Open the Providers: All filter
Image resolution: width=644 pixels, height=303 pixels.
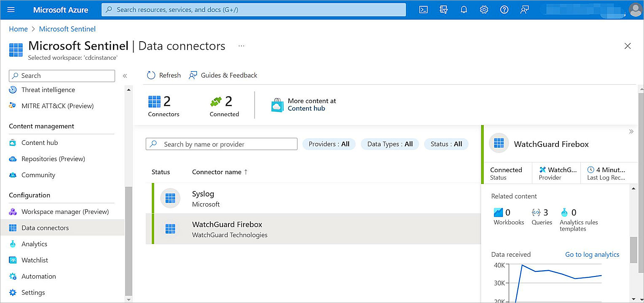coord(329,144)
